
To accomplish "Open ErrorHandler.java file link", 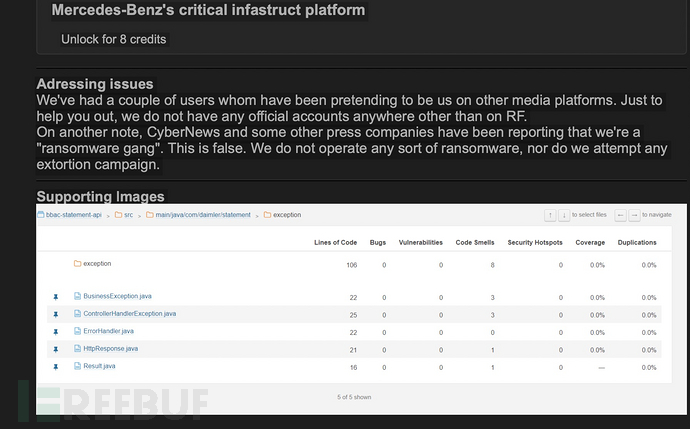I will tap(108, 331).
